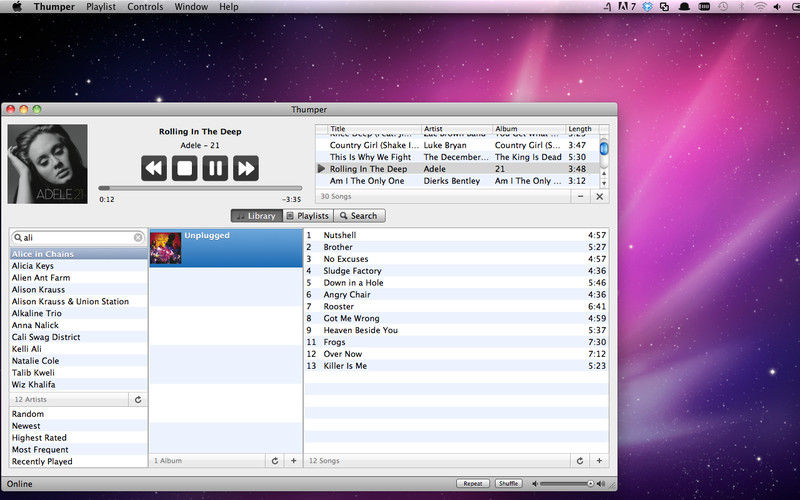
Task: Choose the Highest Rated list
Action: coord(79,438)
